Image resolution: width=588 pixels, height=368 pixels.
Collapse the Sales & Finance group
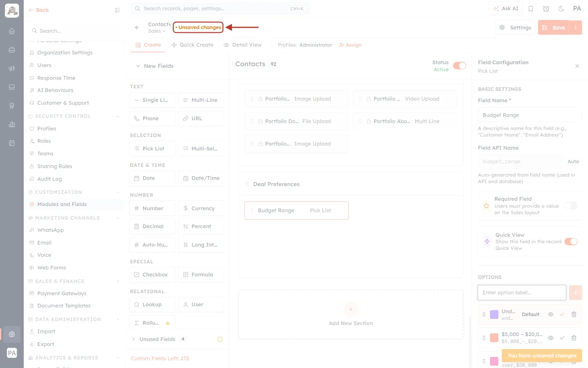click(x=118, y=281)
